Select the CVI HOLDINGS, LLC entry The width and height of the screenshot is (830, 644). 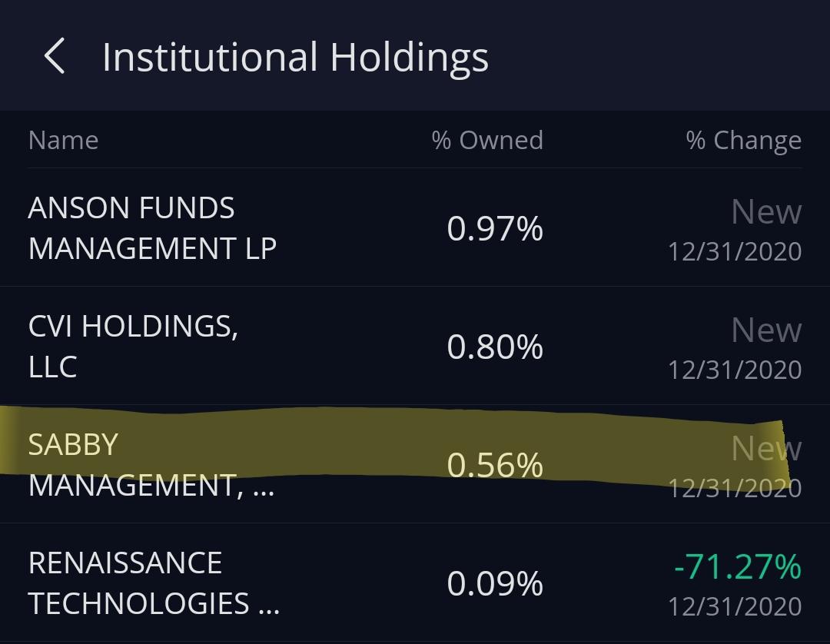tap(133, 347)
